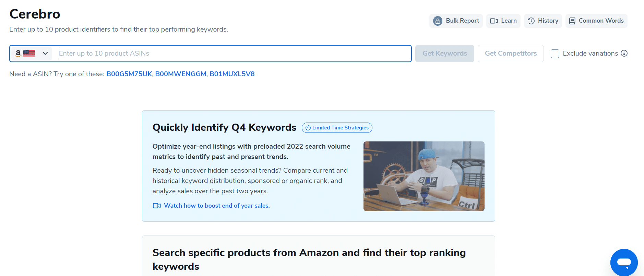
Task: Click the Limited Time Strategies badge
Action: (337, 128)
